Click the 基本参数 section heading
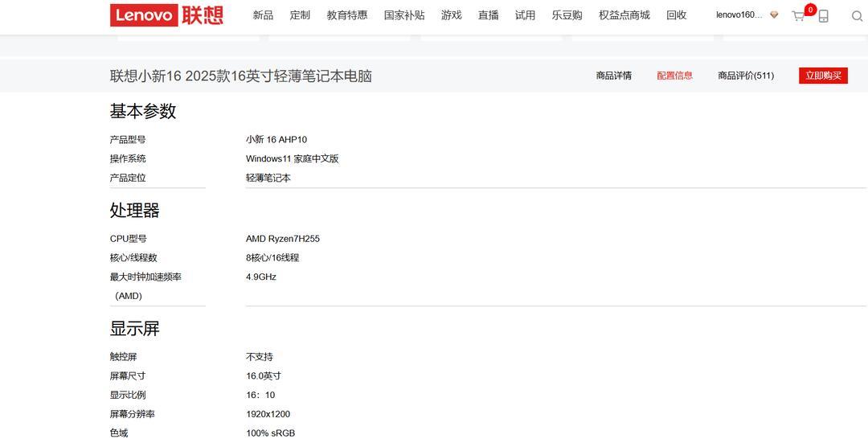The width and height of the screenshot is (868, 439). coord(143,111)
